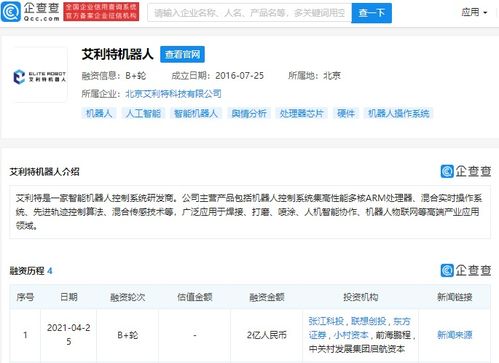
Task: Click the Elite Robot company logo thumbnail
Action: pyautogui.click(x=39, y=76)
